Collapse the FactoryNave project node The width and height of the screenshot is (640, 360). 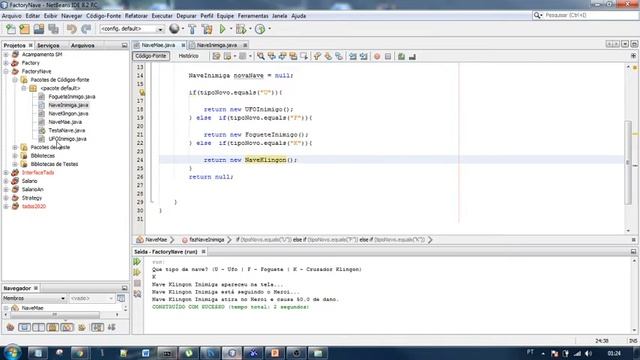[6, 71]
